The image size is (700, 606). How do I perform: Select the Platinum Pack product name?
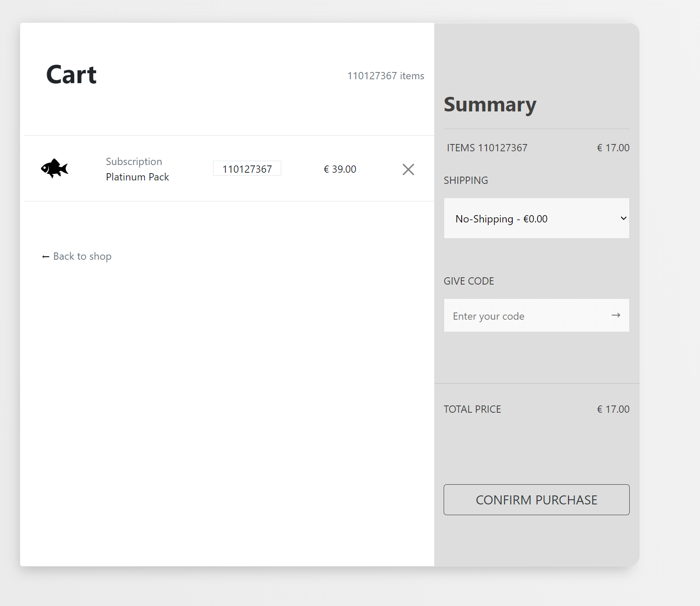click(137, 177)
